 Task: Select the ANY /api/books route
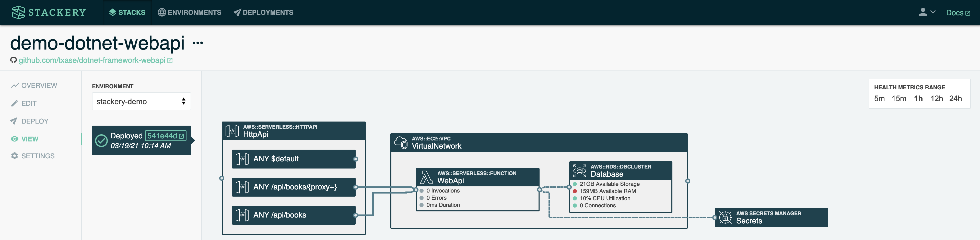(294, 215)
